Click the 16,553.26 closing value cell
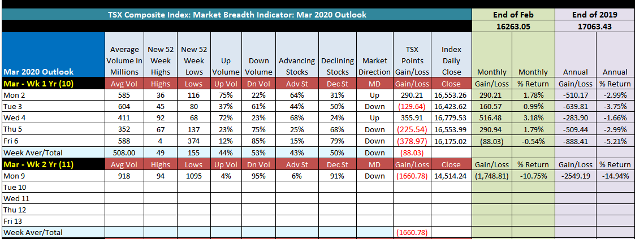644x239 pixels. coord(451,95)
